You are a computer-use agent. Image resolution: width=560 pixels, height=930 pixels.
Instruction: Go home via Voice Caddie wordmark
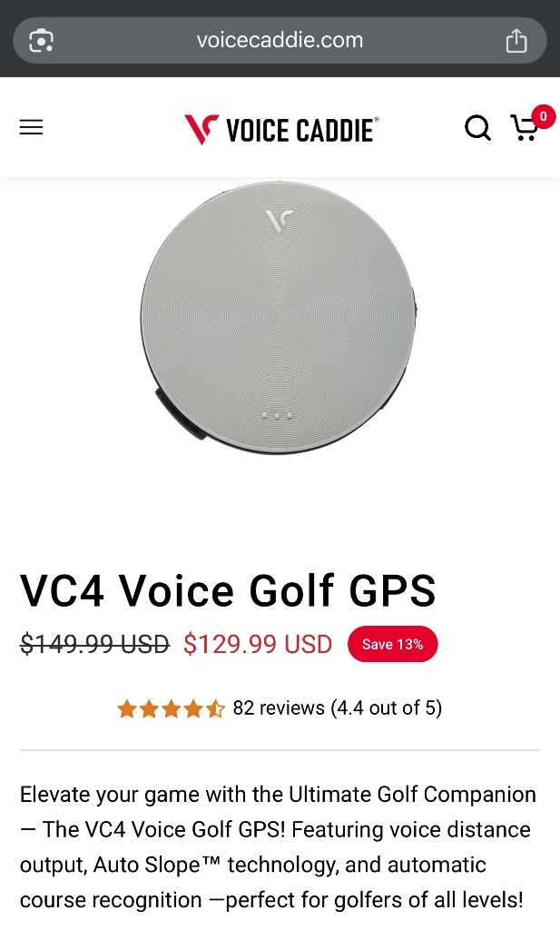(301, 130)
